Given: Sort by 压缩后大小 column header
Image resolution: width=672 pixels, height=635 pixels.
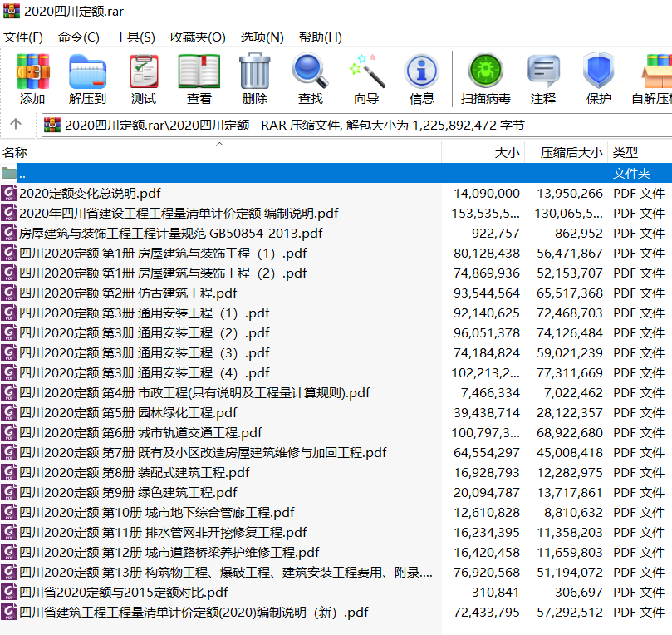Looking at the screenshot, I should tap(567, 152).
